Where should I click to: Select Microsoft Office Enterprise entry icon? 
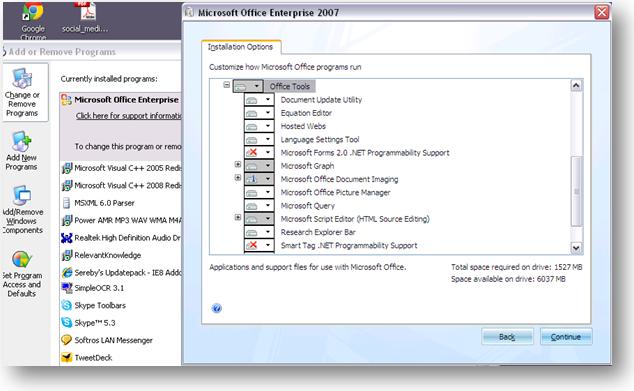pyautogui.click(x=66, y=100)
